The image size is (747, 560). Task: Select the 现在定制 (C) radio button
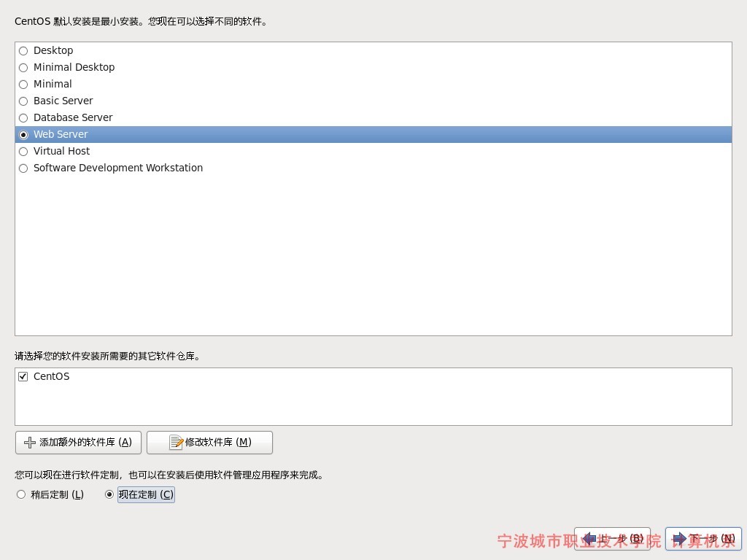click(x=109, y=494)
